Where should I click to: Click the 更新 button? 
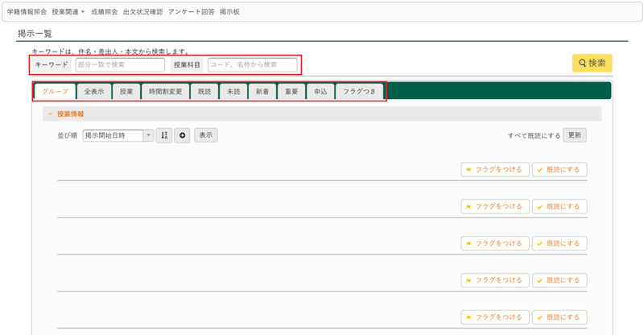pos(575,134)
